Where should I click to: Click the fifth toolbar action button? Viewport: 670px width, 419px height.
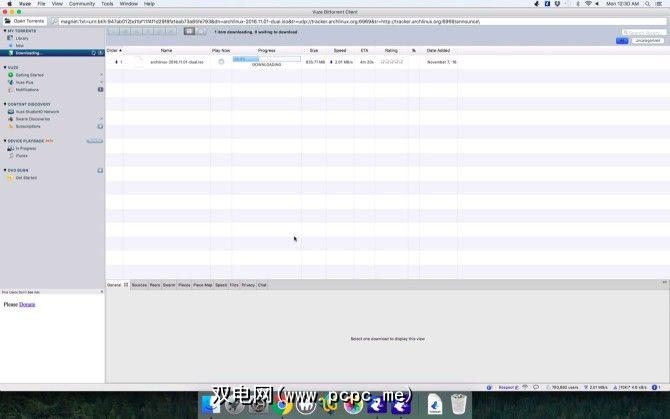tap(159, 32)
